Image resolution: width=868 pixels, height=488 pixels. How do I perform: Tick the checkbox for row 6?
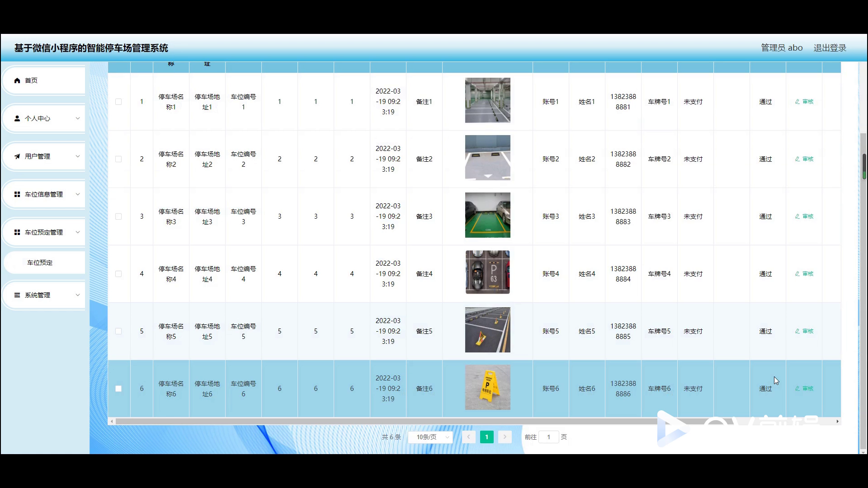click(x=118, y=389)
